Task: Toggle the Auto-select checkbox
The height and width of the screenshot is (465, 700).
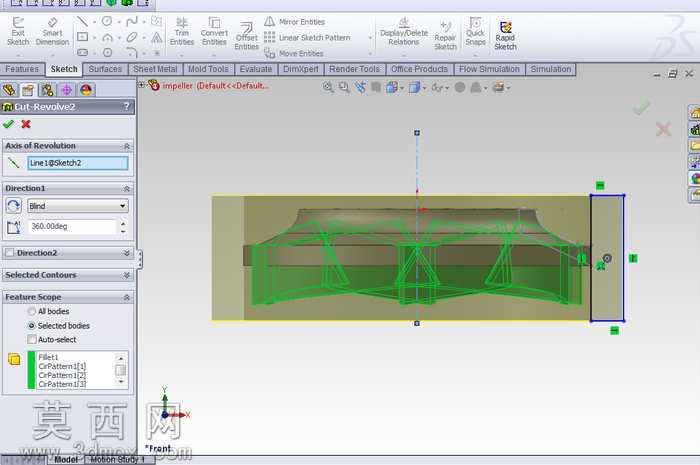Action: [x=31, y=340]
